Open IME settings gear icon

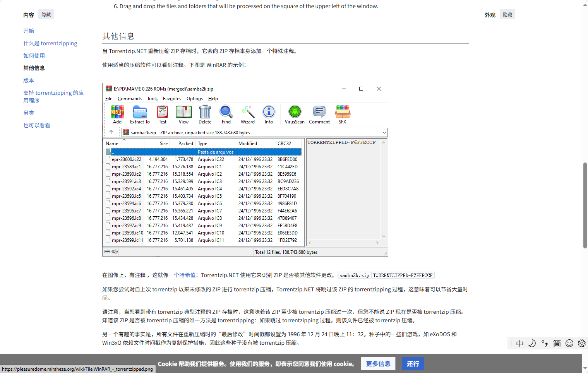[582, 343]
